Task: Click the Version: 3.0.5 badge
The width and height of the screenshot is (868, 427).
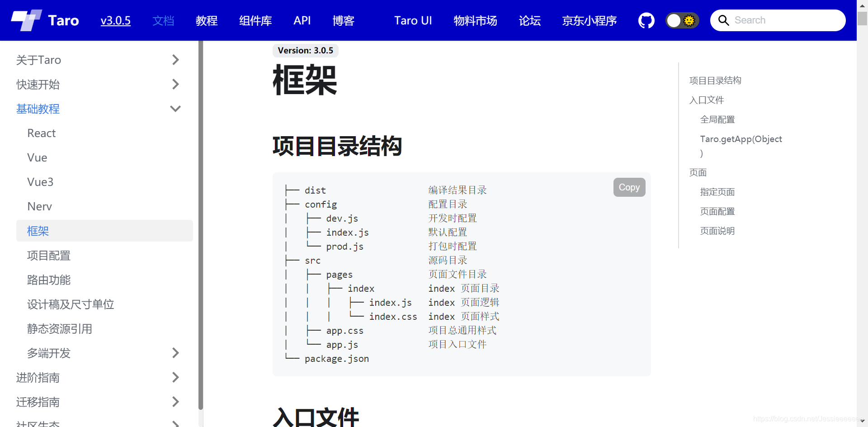Action: pyautogui.click(x=306, y=50)
